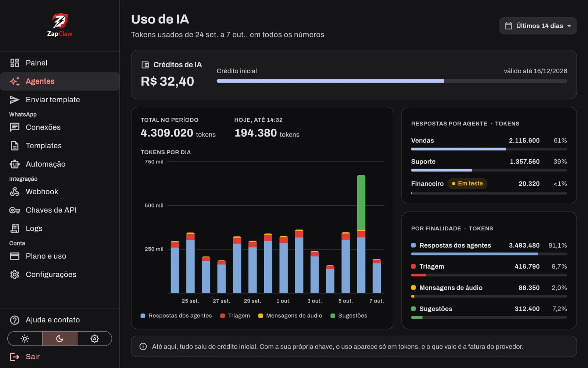Click the Agentes sparkle icon
Image resolution: width=588 pixels, height=368 pixels.
tap(15, 81)
